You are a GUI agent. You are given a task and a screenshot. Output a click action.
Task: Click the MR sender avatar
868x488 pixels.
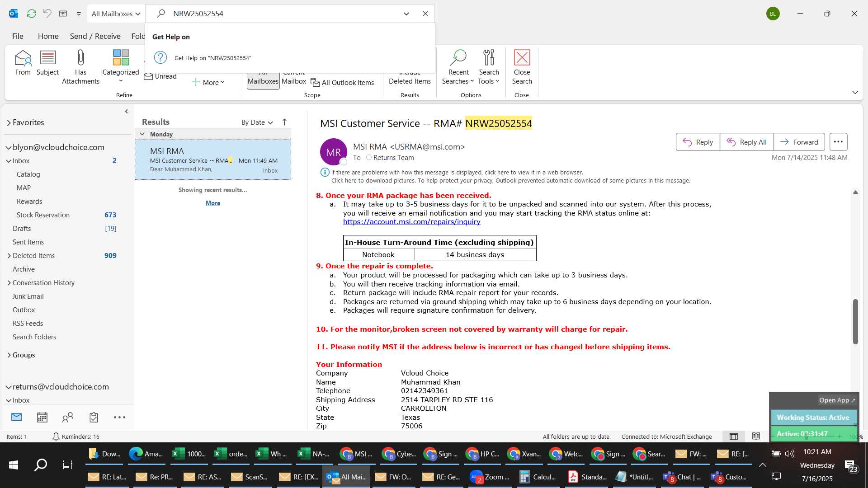[x=334, y=152]
